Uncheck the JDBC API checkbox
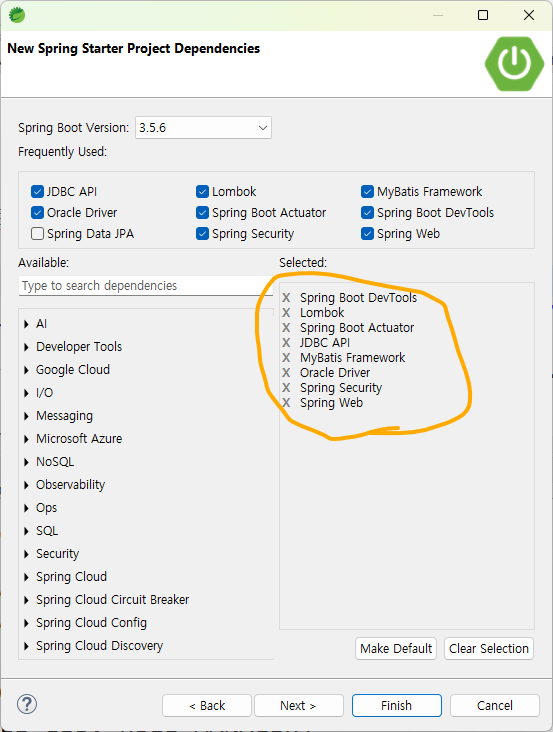The height and width of the screenshot is (732, 553). [37, 191]
